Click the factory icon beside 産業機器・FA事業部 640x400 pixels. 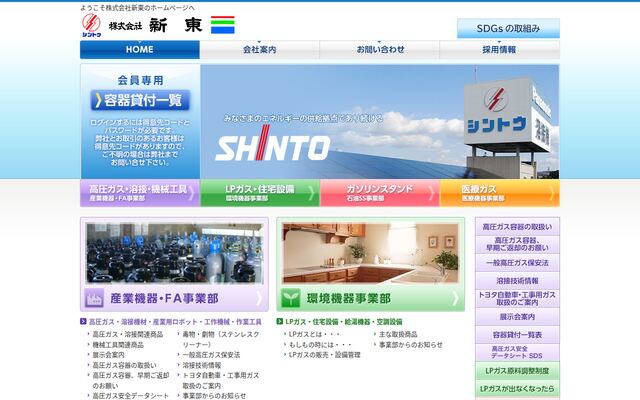click(x=94, y=298)
